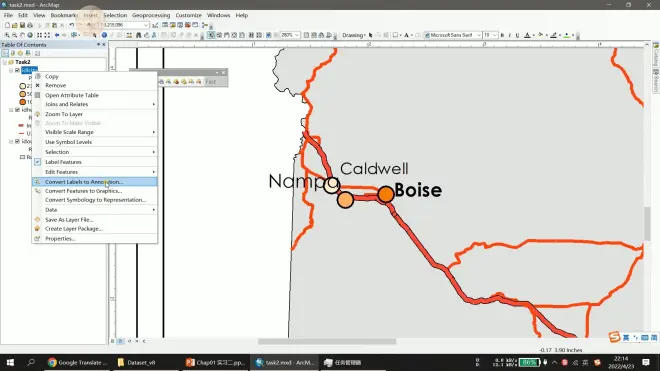Uncheck the first layer visibility checkbox
The image size is (660, 371).
(x=17, y=70)
